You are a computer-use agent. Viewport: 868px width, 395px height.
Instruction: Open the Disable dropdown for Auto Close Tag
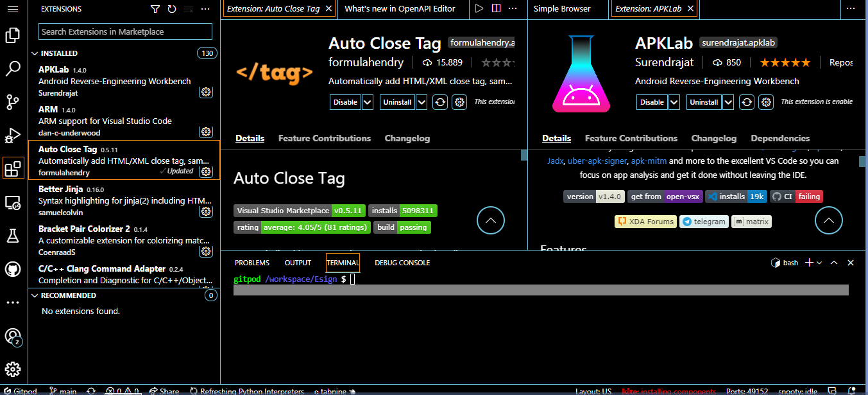(368, 102)
